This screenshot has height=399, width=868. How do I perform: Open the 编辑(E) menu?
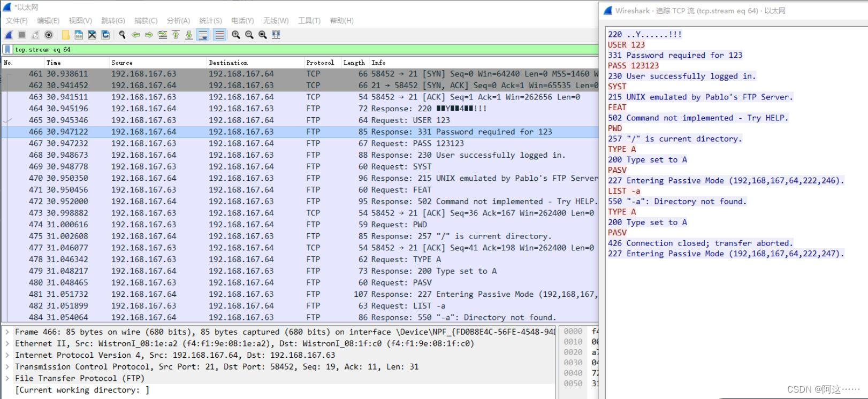[48, 21]
